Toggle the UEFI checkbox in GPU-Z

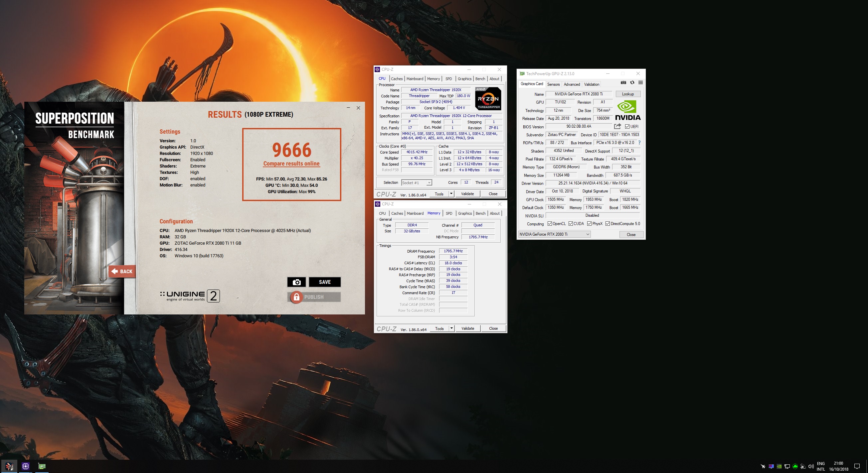(x=627, y=126)
